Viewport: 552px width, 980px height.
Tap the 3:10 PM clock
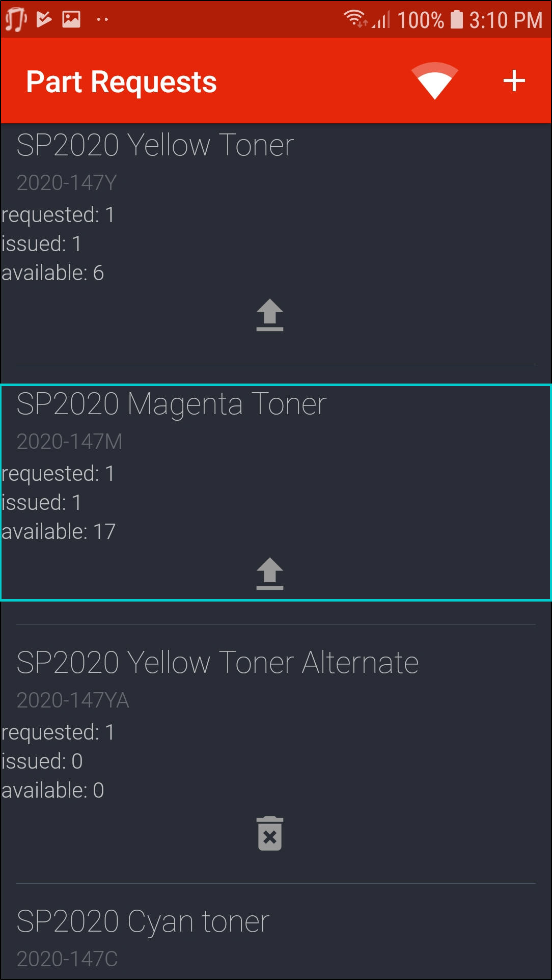pyautogui.click(x=505, y=20)
